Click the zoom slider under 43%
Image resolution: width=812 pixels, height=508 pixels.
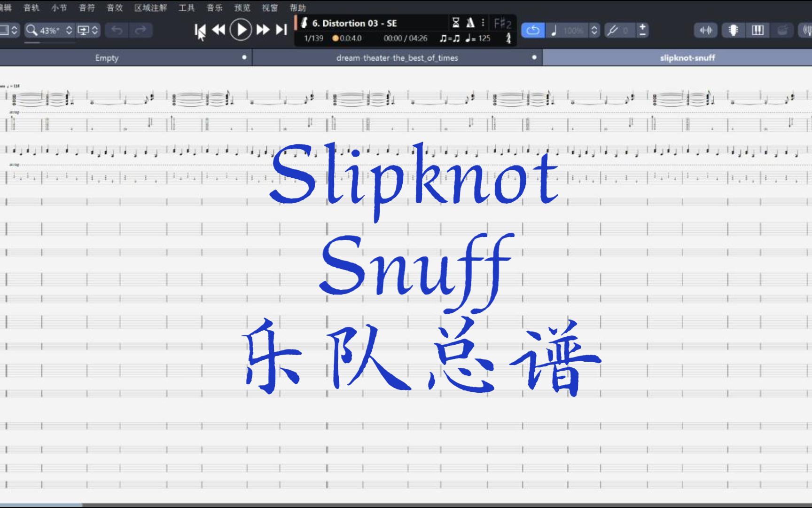tap(50, 42)
